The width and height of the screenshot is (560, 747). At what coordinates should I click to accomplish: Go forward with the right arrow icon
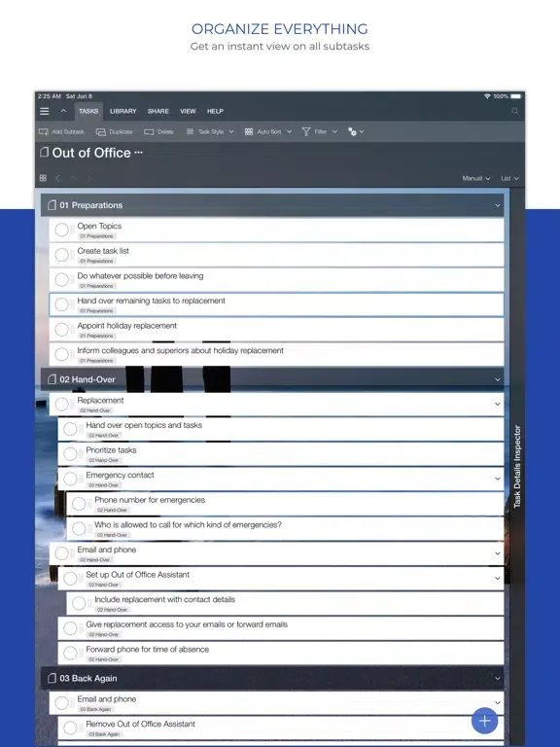point(88,178)
